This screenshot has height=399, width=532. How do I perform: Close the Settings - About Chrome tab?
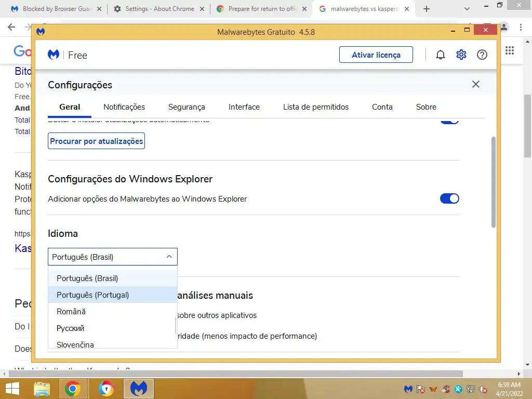pyautogui.click(x=202, y=9)
